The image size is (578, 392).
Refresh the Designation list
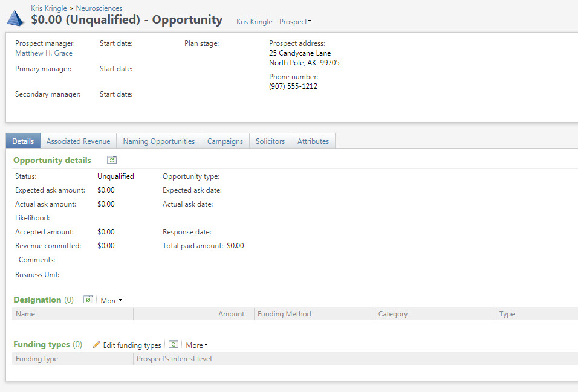coord(88,300)
